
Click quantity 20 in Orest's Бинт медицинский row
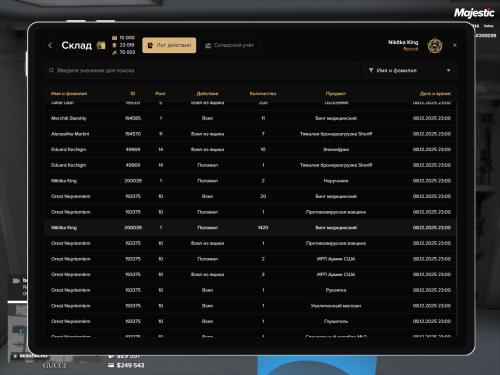pyautogui.click(x=263, y=196)
